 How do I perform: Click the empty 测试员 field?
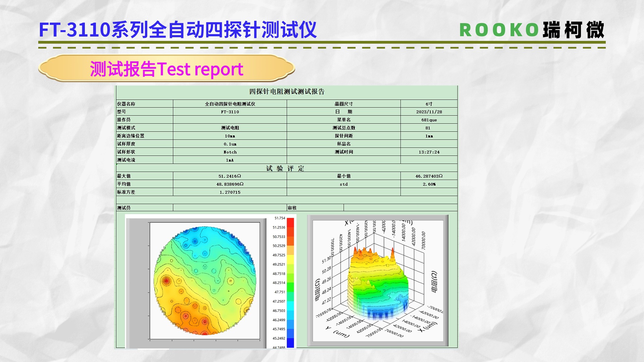pos(230,208)
